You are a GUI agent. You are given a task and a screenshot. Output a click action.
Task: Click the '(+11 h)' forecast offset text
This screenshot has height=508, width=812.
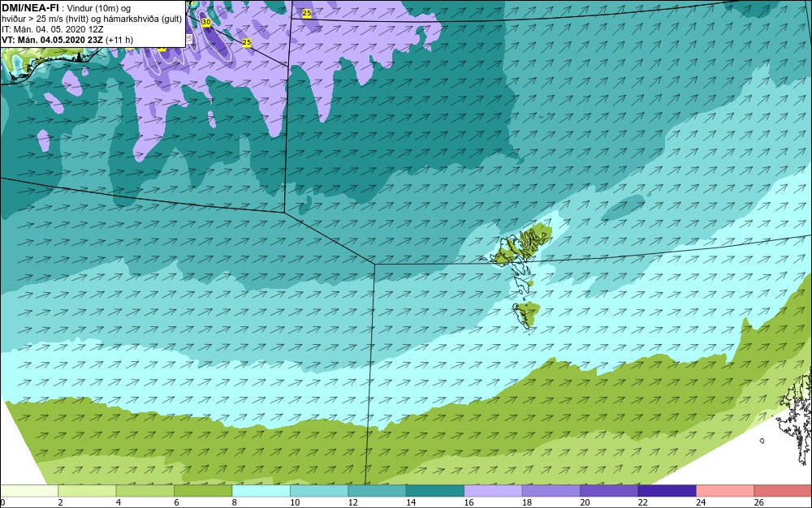pyautogui.click(x=119, y=40)
